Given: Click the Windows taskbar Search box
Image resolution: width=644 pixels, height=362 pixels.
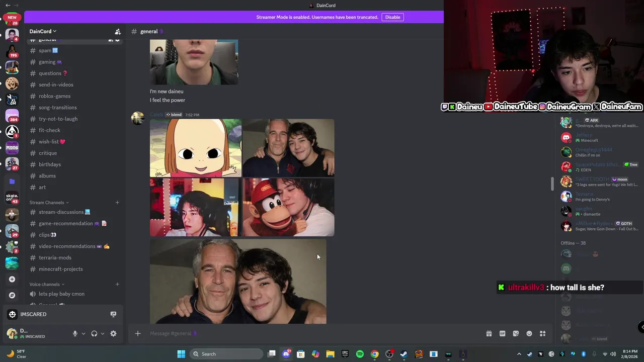Looking at the screenshot, I should [226, 354].
